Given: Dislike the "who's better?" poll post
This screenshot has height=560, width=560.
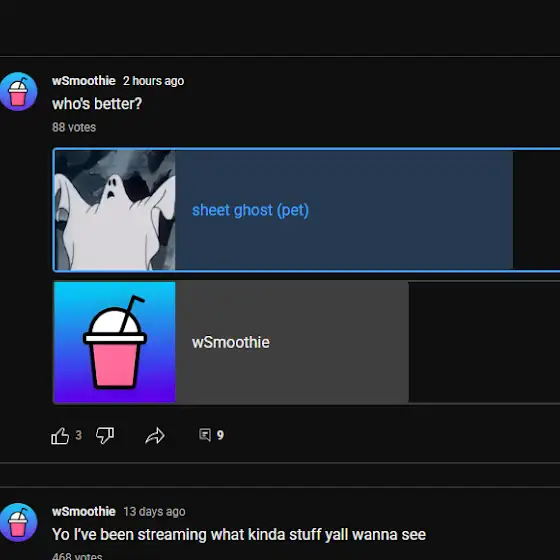Looking at the screenshot, I should (x=105, y=436).
